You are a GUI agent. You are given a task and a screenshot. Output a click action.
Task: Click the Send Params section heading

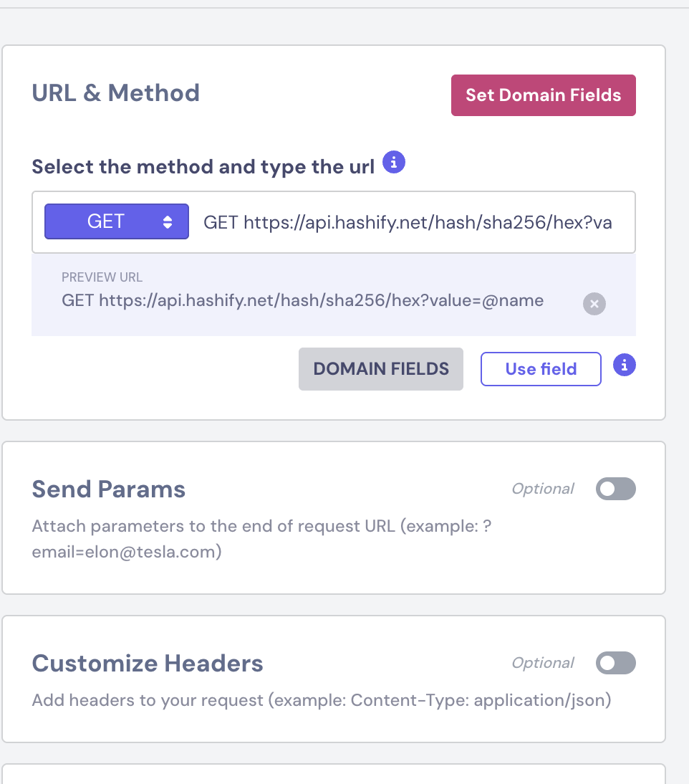[x=108, y=489]
